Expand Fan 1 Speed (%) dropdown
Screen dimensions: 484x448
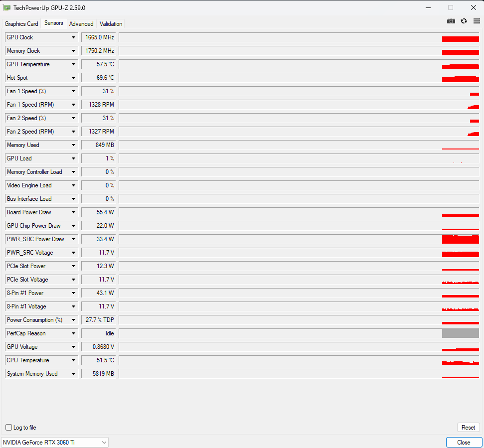coord(73,91)
